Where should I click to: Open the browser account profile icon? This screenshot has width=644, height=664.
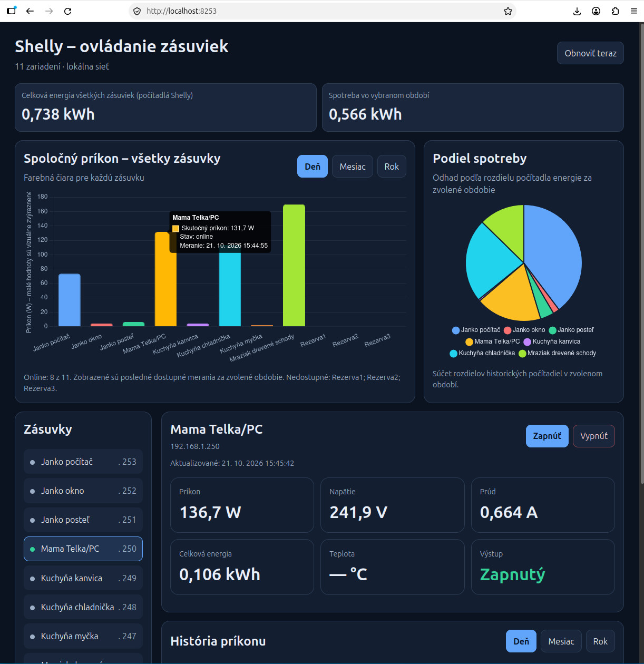tap(596, 11)
